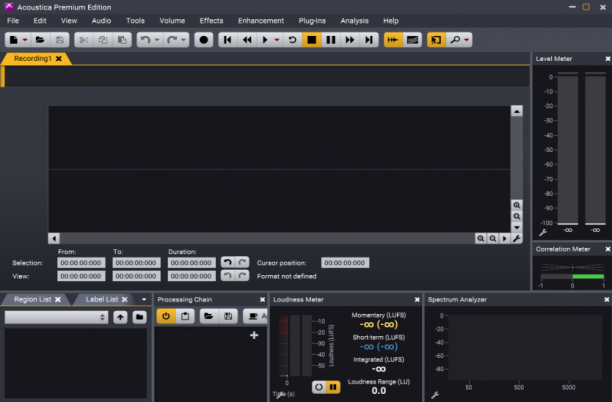Click the Cursor position time field
The image size is (612, 402).
pos(345,263)
